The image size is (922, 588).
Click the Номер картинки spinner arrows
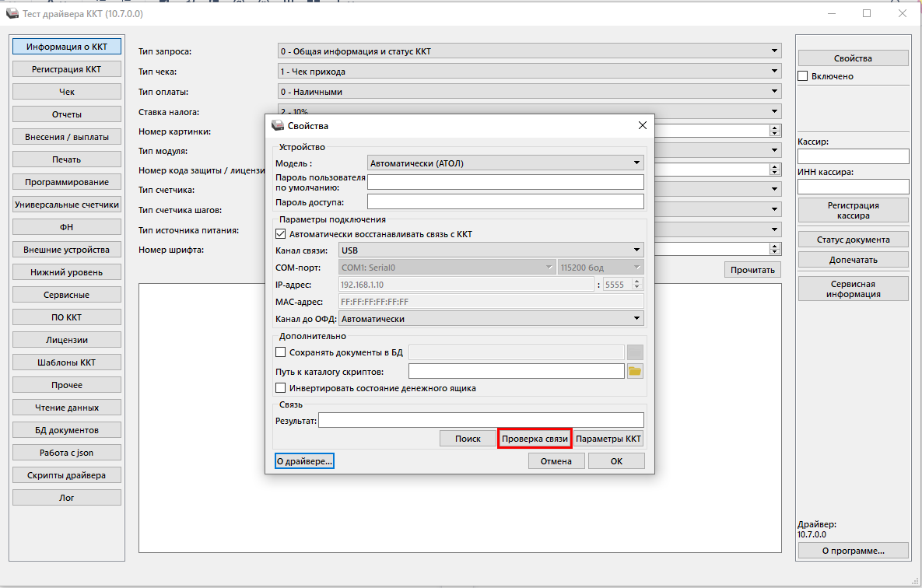775,131
